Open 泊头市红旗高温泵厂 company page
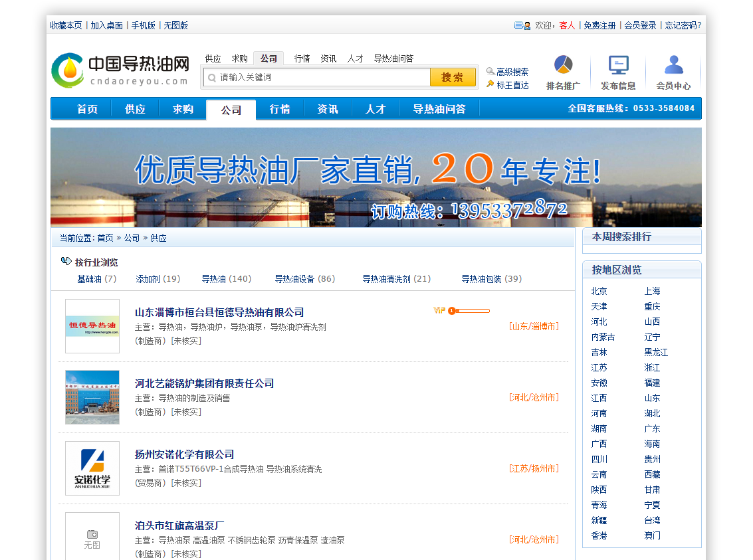The width and height of the screenshot is (753, 560). [179, 525]
